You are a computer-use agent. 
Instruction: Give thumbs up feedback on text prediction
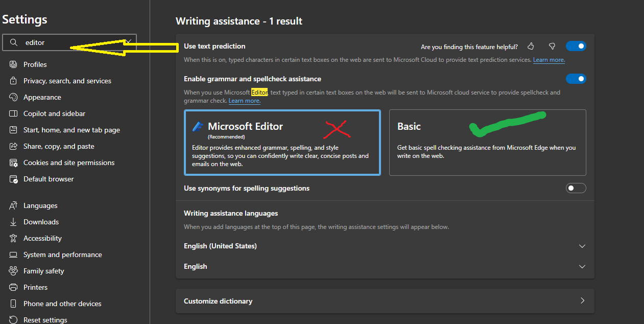click(531, 47)
